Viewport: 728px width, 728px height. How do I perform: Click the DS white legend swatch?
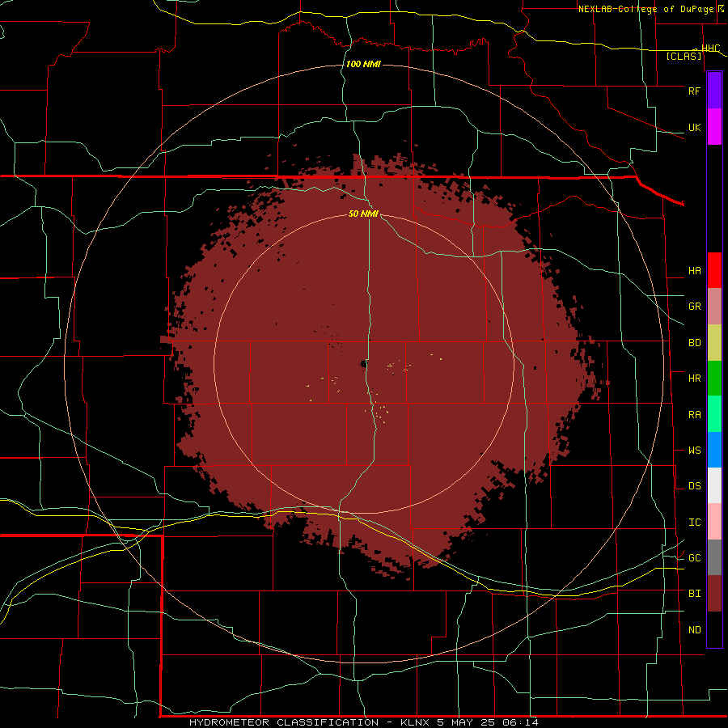[714, 485]
